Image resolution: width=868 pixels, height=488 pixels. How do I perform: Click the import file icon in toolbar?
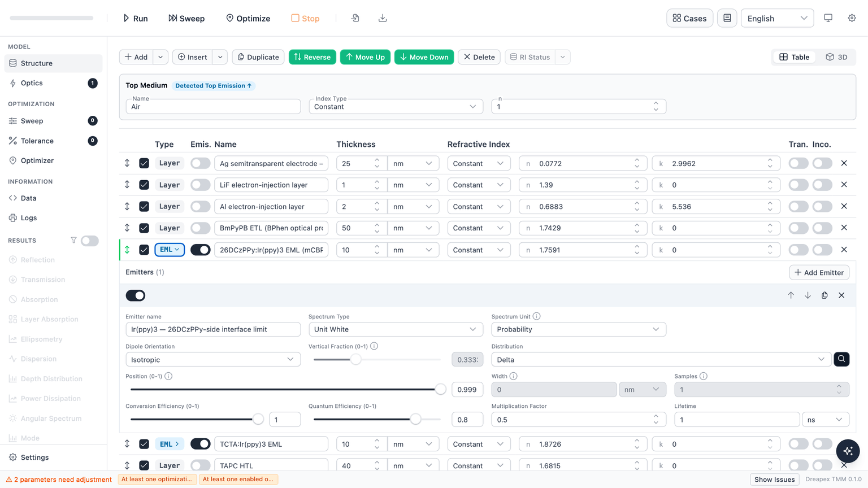(355, 18)
